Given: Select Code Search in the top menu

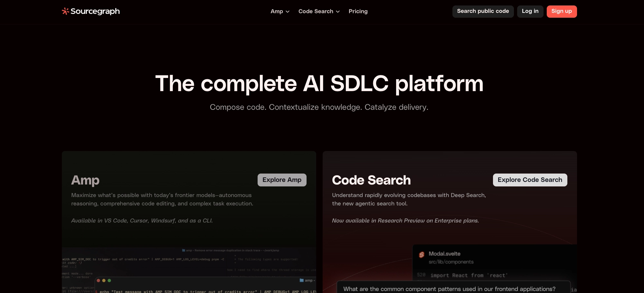Looking at the screenshot, I should 316,11.
